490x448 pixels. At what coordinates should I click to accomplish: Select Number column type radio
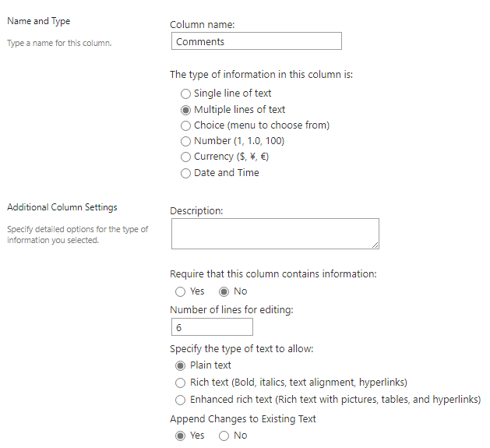(185, 141)
